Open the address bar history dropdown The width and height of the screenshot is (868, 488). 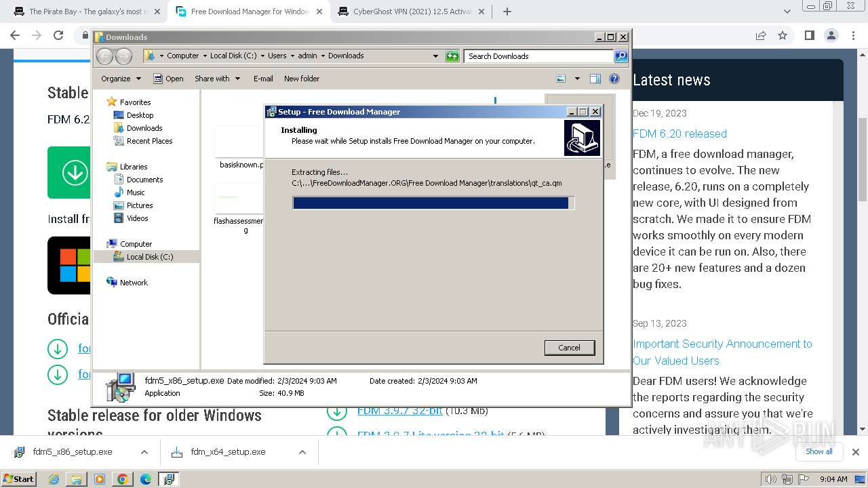[435, 56]
